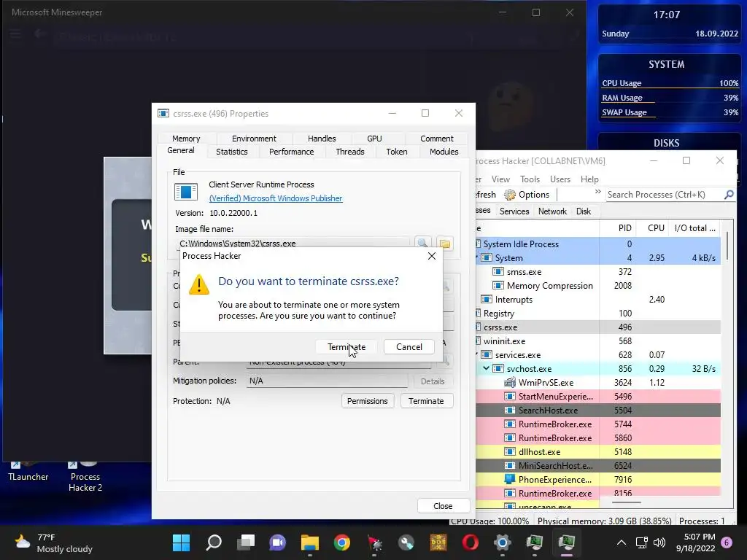Close the Process Hacker confirmation dialog
The image size is (747, 560).
[432, 256]
